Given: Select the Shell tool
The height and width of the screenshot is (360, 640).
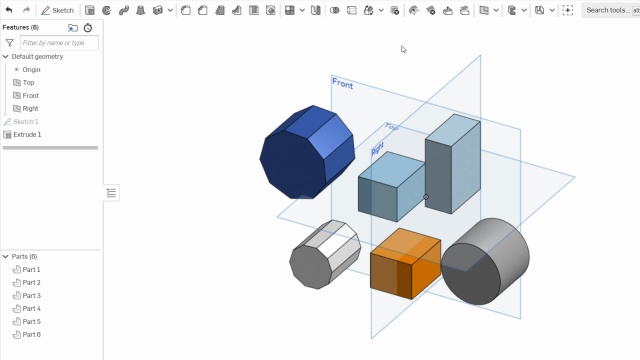Looking at the screenshot, I should tap(253, 10).
